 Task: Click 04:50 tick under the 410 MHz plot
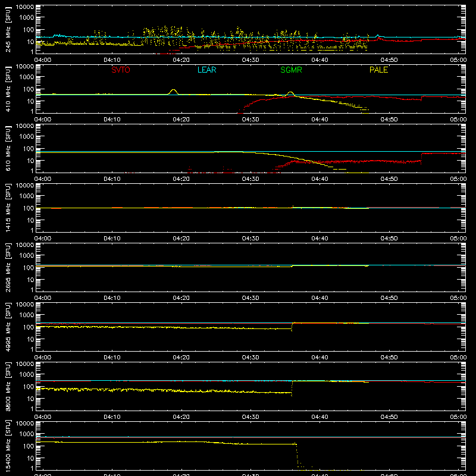pos(389,120)
